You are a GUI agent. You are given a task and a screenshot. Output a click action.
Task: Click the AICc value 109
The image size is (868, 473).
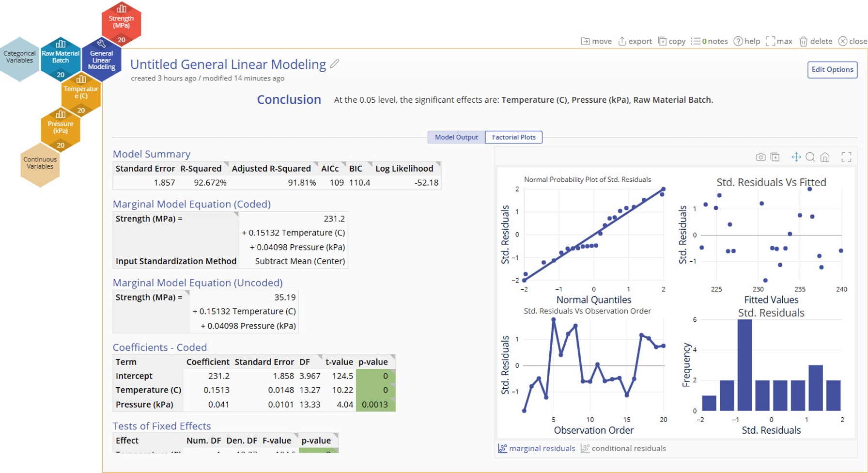click(x=337, y=183)
